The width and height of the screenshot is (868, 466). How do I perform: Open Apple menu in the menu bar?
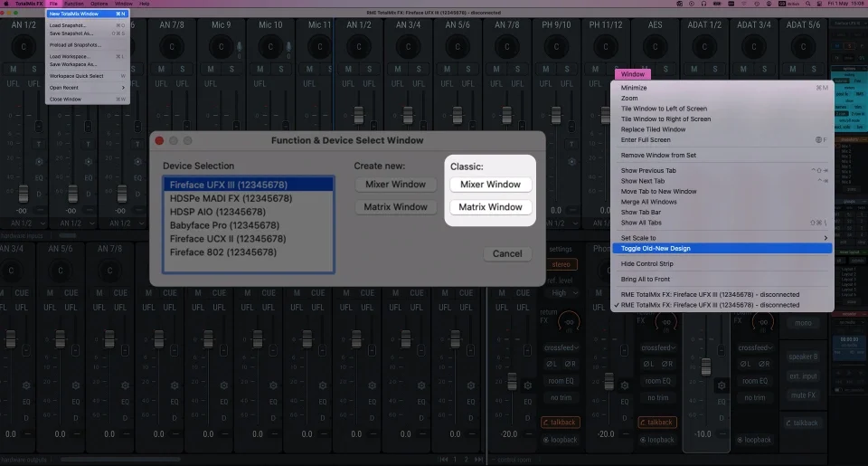click(x=5, y=4)
